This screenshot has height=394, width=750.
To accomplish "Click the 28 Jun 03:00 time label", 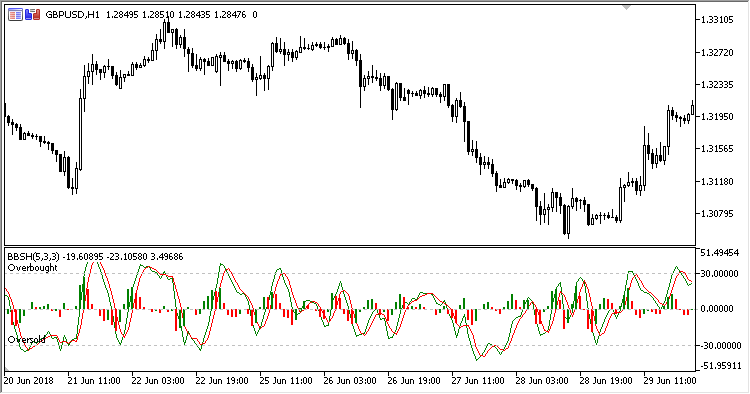I will (x=542, y=381).
